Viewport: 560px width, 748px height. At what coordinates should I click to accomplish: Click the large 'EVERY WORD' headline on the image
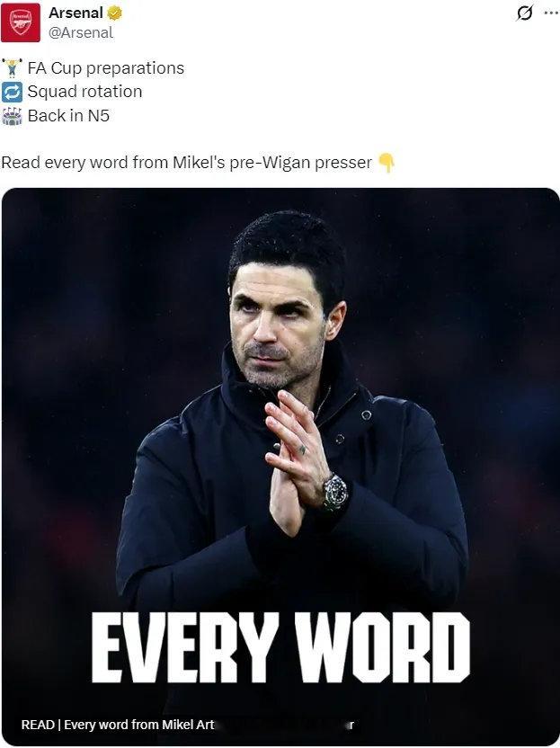pos(280,647)
